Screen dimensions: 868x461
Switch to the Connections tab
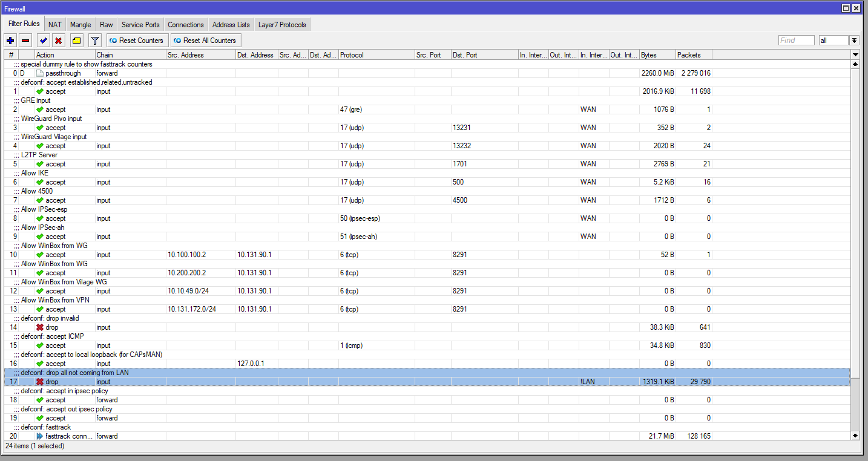[x=186, y=25]
